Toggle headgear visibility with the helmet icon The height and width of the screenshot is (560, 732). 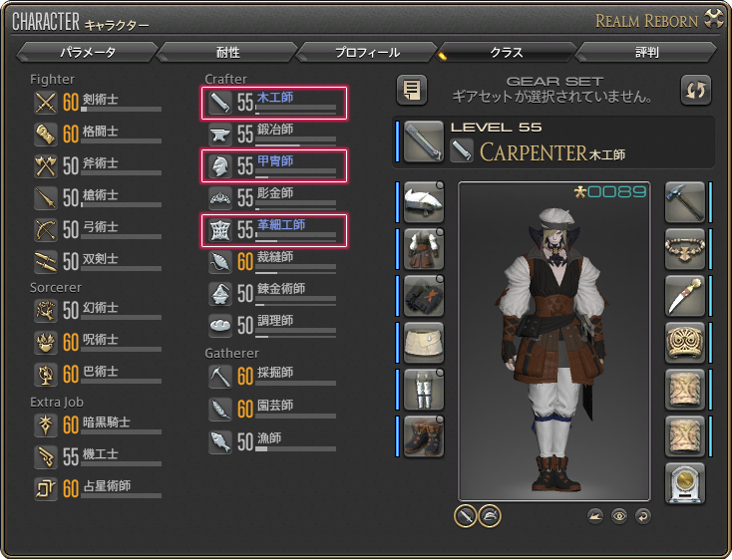[490, 516]
